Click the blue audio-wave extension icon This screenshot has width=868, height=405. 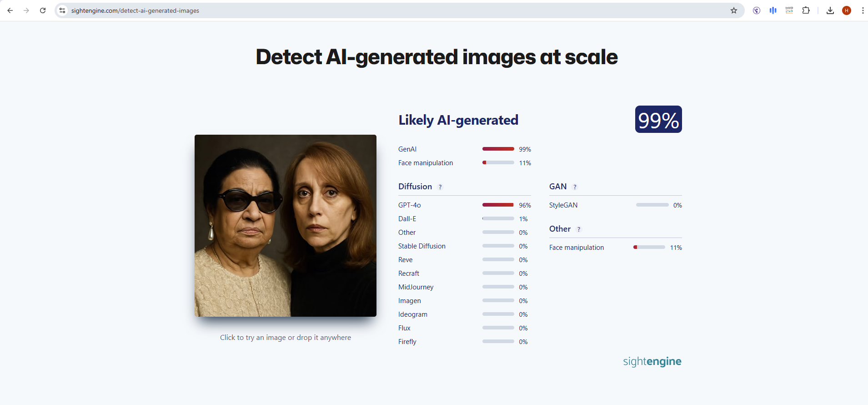click(773, 10)
